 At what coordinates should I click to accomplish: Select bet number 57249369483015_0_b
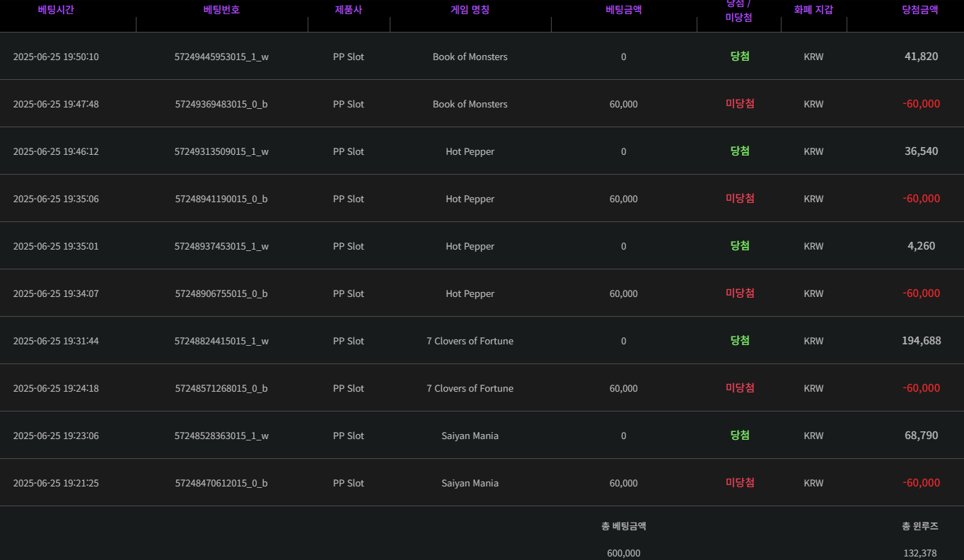tap(221, 104)
